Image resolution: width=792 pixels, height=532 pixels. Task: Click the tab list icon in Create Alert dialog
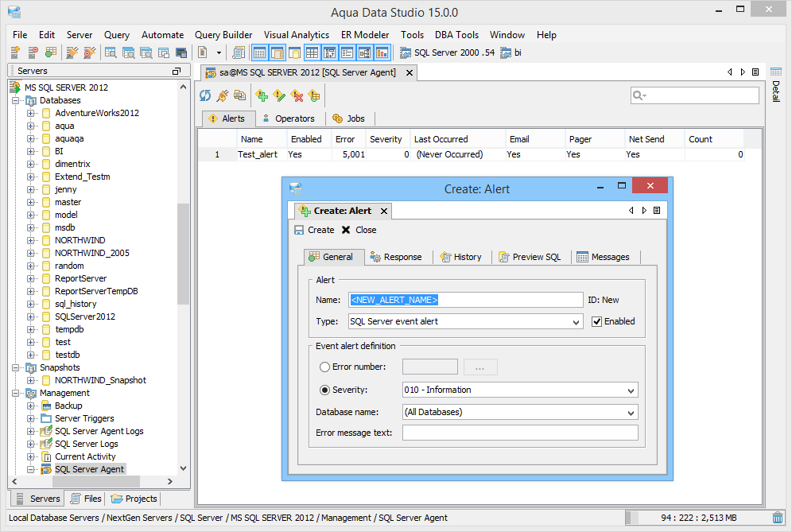(657, 210)
